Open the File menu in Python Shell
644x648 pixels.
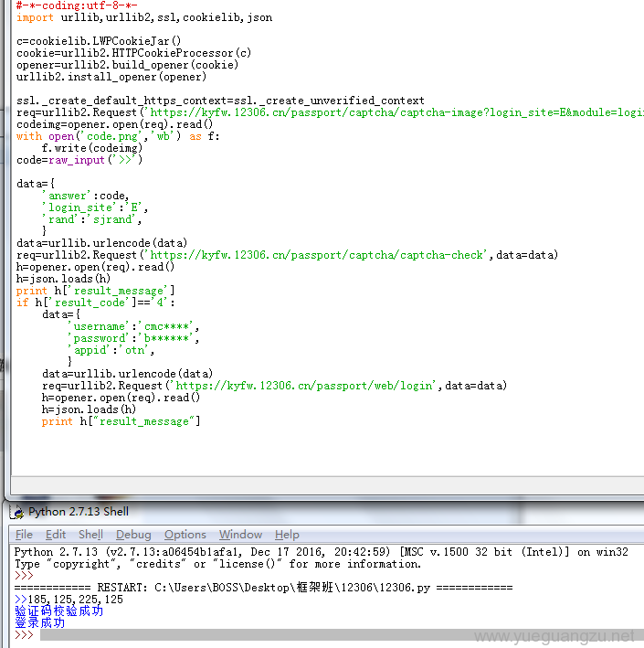[24, 535]
